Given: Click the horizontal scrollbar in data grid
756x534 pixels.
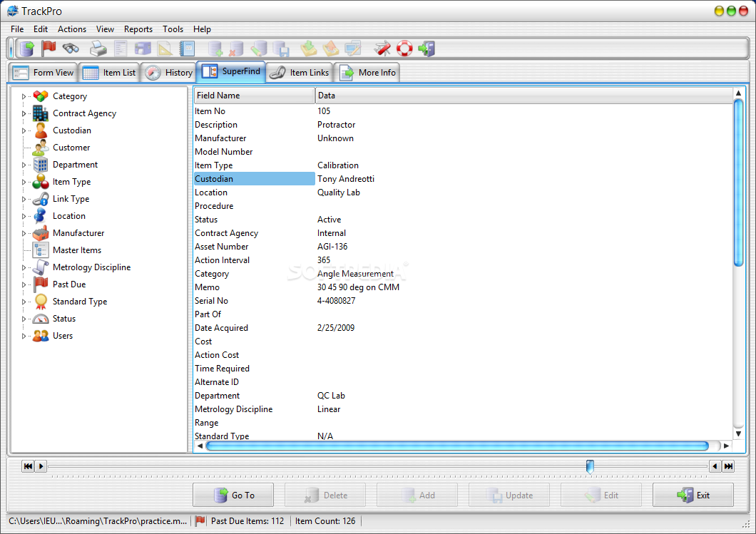Looking at the screenshot, I should point(457,446).
